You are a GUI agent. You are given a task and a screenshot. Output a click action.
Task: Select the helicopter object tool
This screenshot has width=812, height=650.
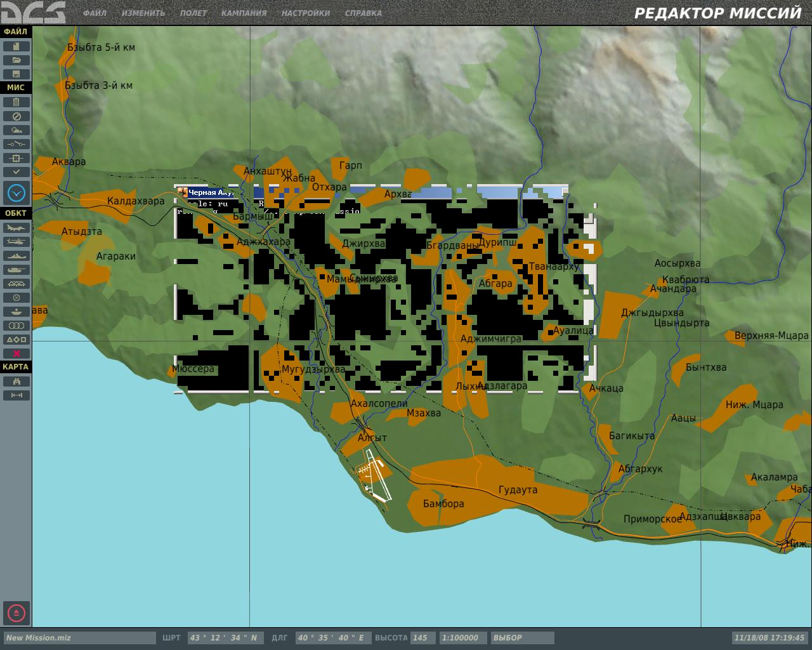(x=16, y=242)
